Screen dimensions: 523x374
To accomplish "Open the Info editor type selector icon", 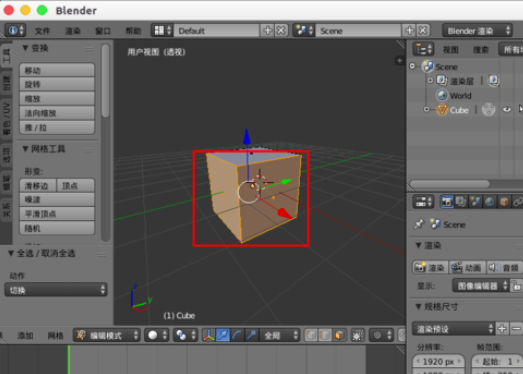I will 16,31.
